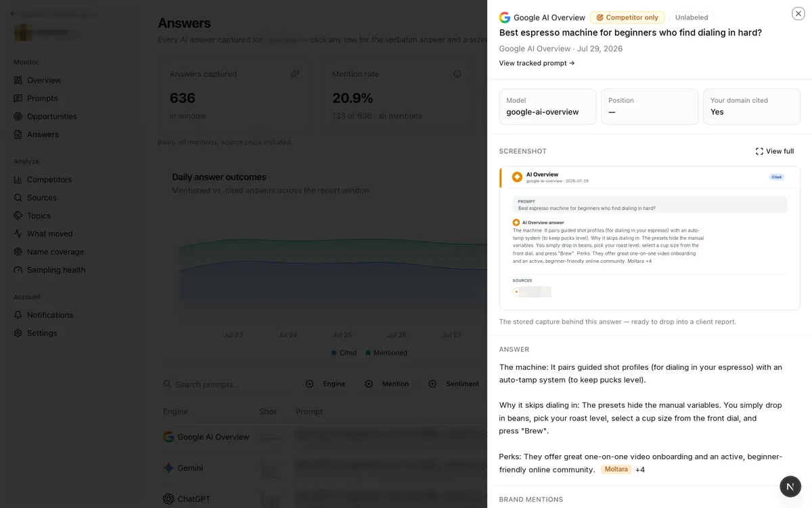812x508 pixels.
Task: Click the Topics sidebar icon
Action: pyautogui.click(x=18, y=215)
